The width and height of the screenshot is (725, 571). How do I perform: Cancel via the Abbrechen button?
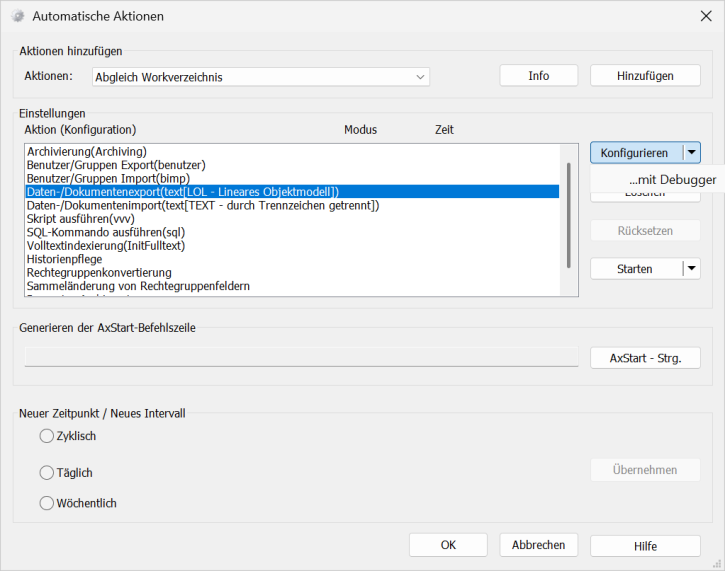pos(538,545)
